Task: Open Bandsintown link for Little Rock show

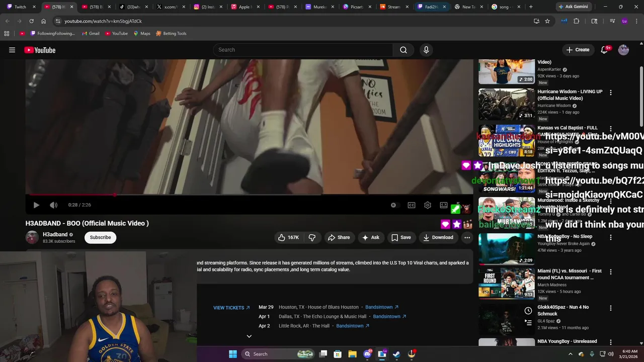Action: pos(353,326)
